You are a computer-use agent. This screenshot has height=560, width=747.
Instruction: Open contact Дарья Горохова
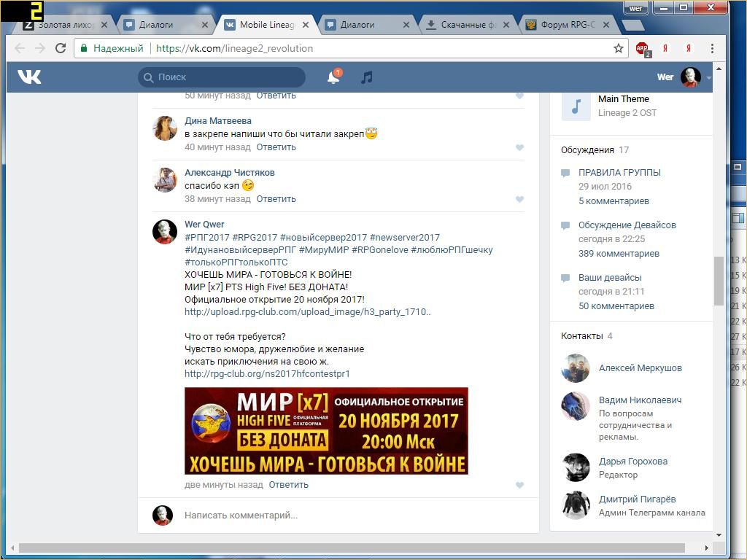point(633,462)
